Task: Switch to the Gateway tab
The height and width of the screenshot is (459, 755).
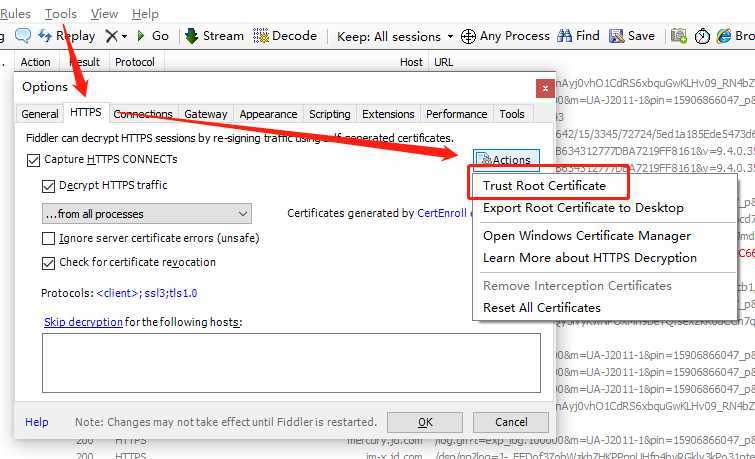Action: click(206, 114)
